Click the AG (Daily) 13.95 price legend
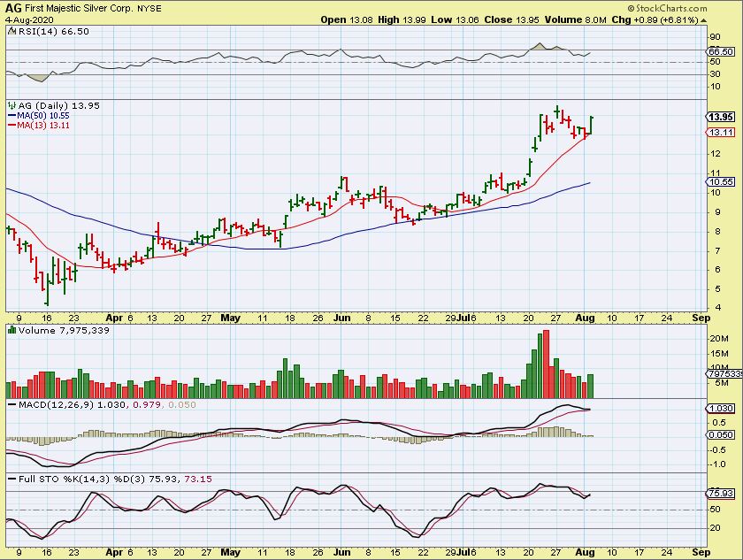Viewport: 743px width, 560px height. coord(59,105)
